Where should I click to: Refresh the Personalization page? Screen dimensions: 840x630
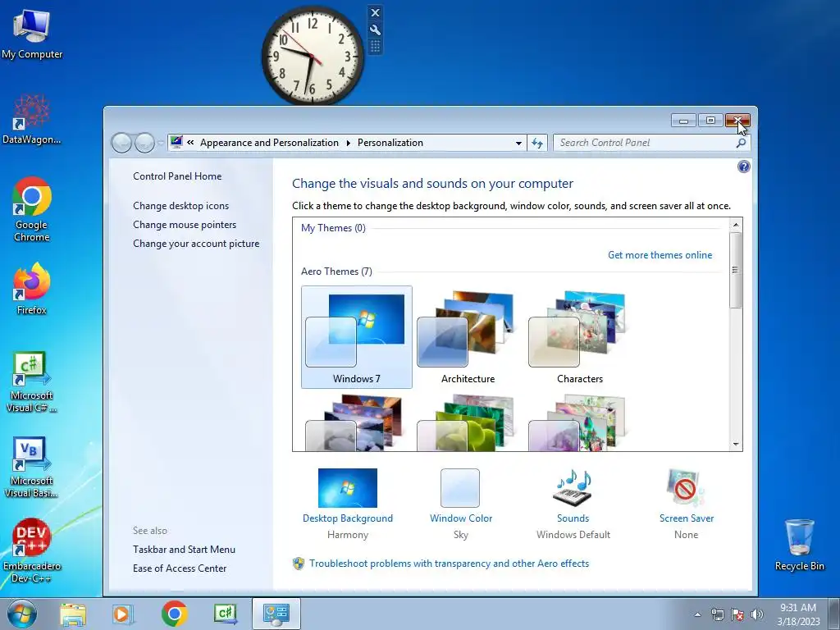tap(537, 143)
